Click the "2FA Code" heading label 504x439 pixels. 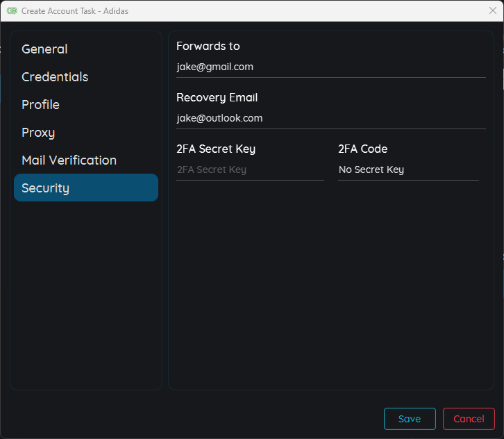[362, 149]
